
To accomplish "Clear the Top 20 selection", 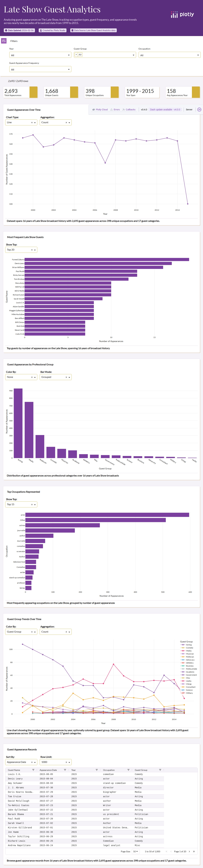I will click(32, 250).
